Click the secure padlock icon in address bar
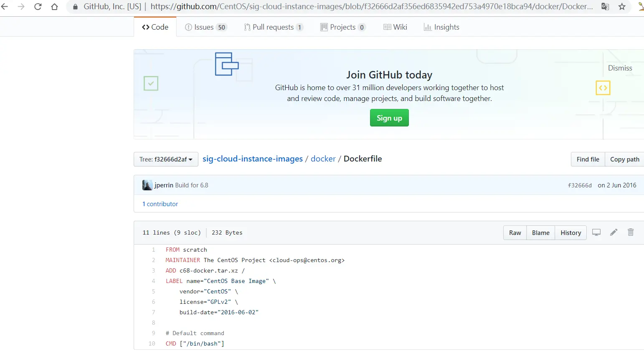Screen dimensions: 644x356 point(75,7)
